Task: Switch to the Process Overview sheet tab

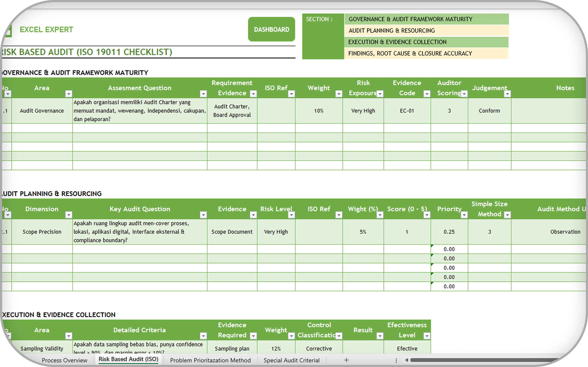Action: tap(64, 360)
